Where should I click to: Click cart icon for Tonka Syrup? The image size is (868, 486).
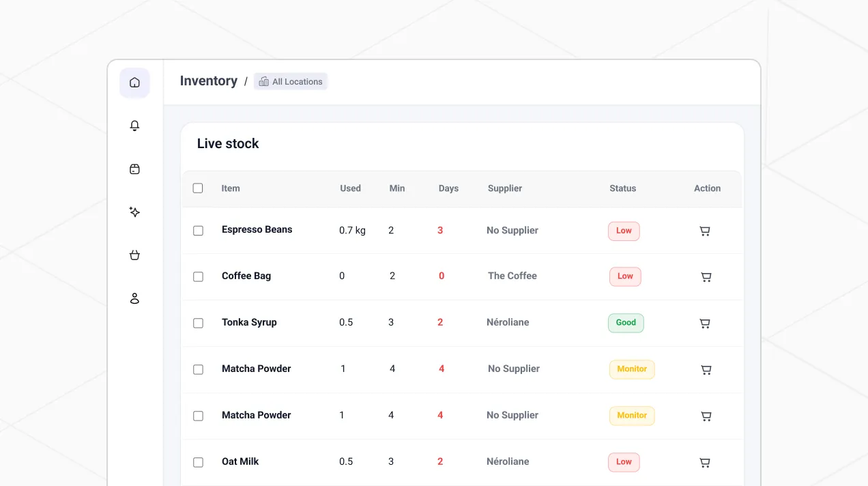pyautogui.click(x=705, y=324)
